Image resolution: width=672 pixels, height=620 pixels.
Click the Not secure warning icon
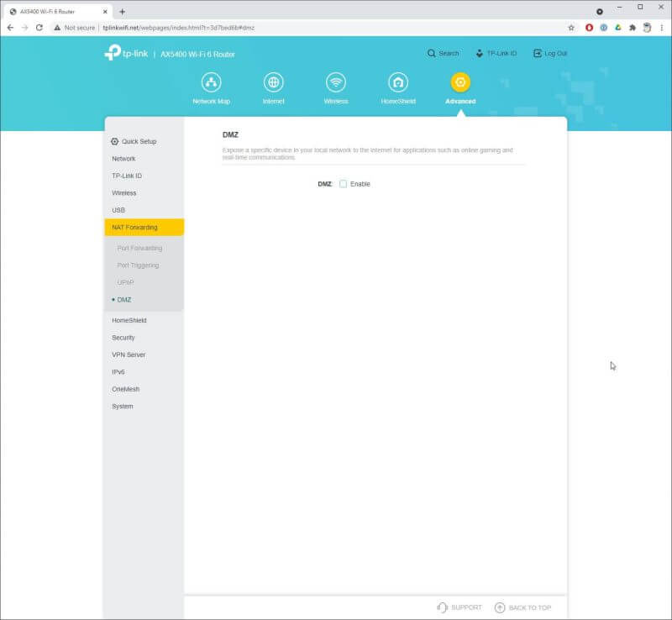57,28
